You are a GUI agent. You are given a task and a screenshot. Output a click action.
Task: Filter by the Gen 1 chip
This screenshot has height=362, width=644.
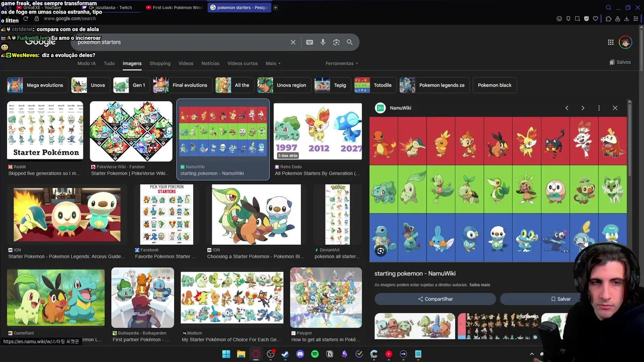tap(130, 85)
